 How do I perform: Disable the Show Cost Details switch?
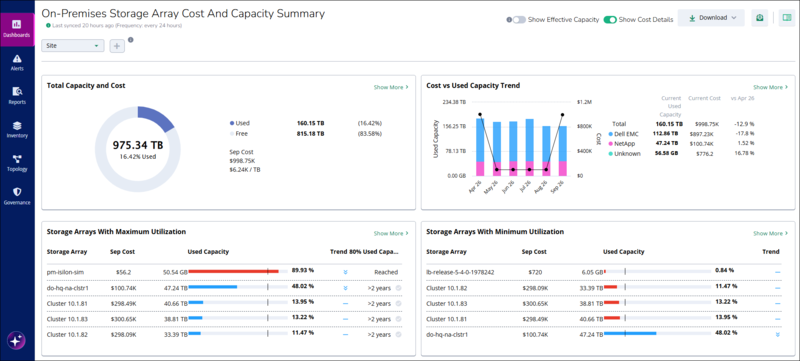point(610,19)
